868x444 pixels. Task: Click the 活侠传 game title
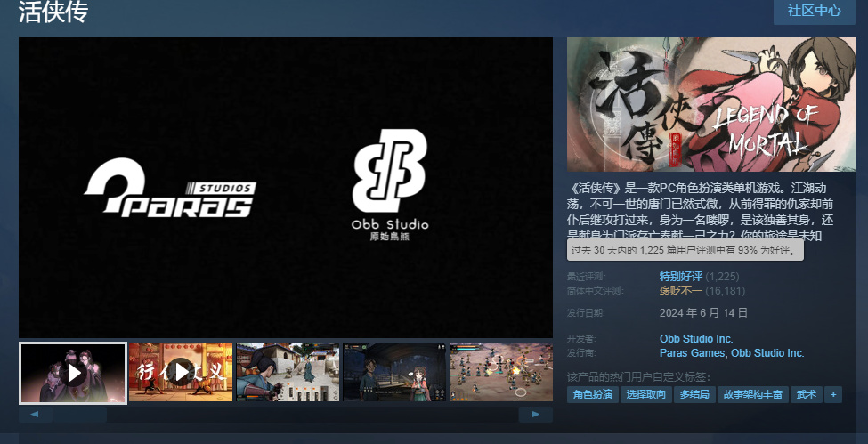coord(53,11)
